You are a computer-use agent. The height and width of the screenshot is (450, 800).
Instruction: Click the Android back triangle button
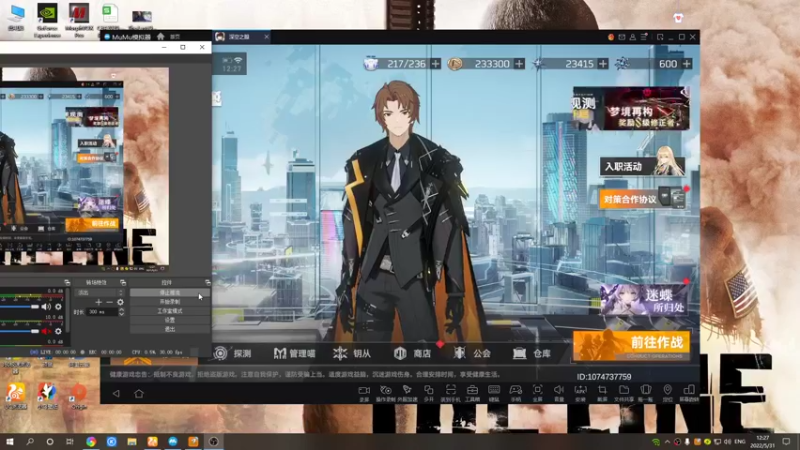tap(116, 393)
